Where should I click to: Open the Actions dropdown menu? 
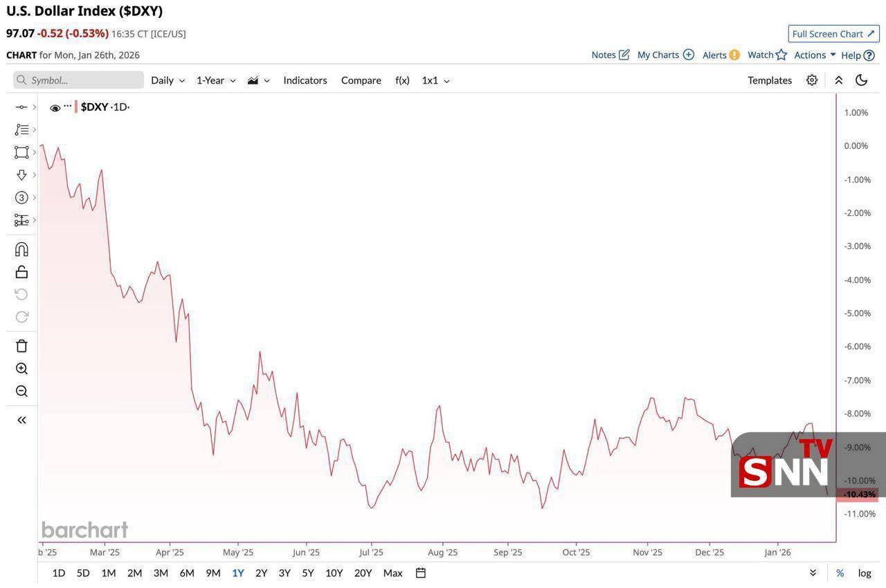point(815,55)
